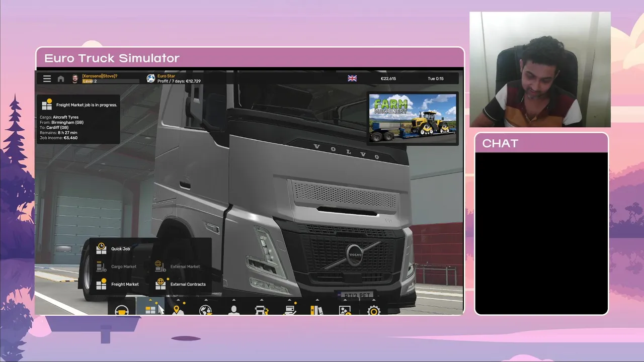Viewport: 644px width, 362px height.
Task: Expand arrow above settings gear icon
Action: click(x=373, y=301)
